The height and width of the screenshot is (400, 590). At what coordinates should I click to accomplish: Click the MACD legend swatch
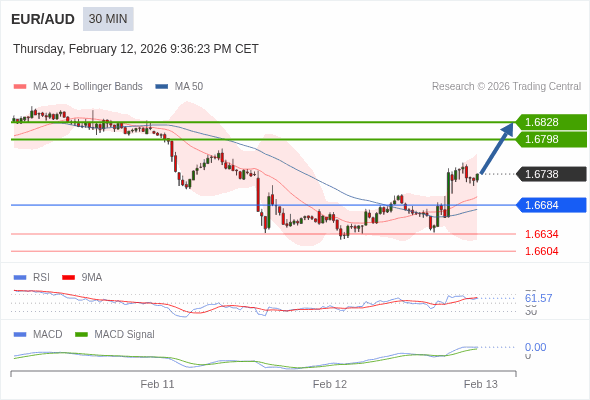[x=20, y=335]
